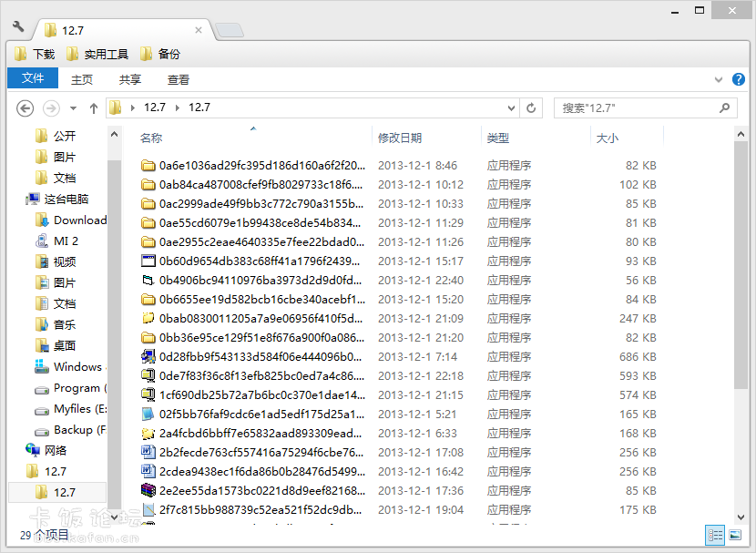Click the 备份 bookmark in the bookmarks bar
The width and height of the screenshot is (756, 553).
160,55
